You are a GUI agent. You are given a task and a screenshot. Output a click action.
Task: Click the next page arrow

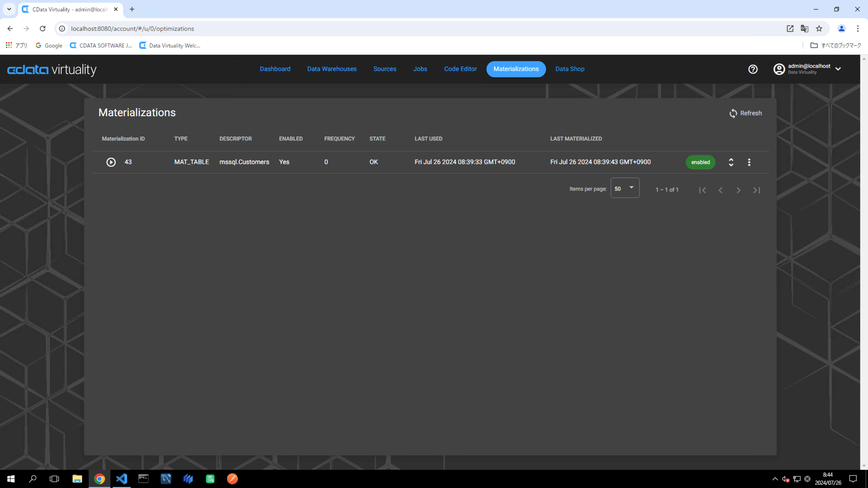tap(738, 190)
